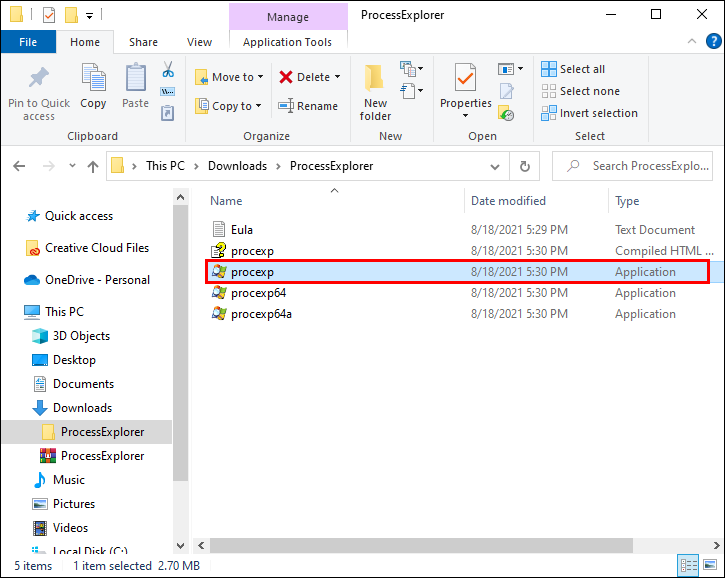This screenshot has height=578, width=725.
Task: Click the History icon in Open group
Action: pyautogui.click(x=506, y=113)
